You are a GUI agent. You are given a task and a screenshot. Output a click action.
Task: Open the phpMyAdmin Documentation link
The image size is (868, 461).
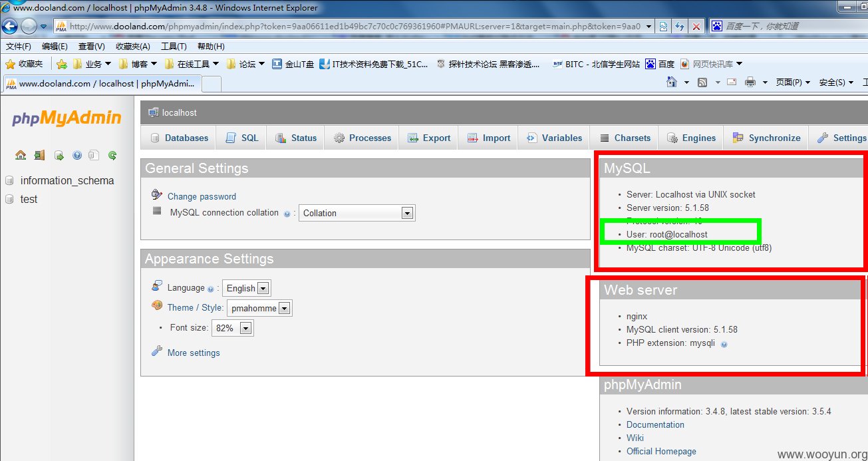(655, 424)
